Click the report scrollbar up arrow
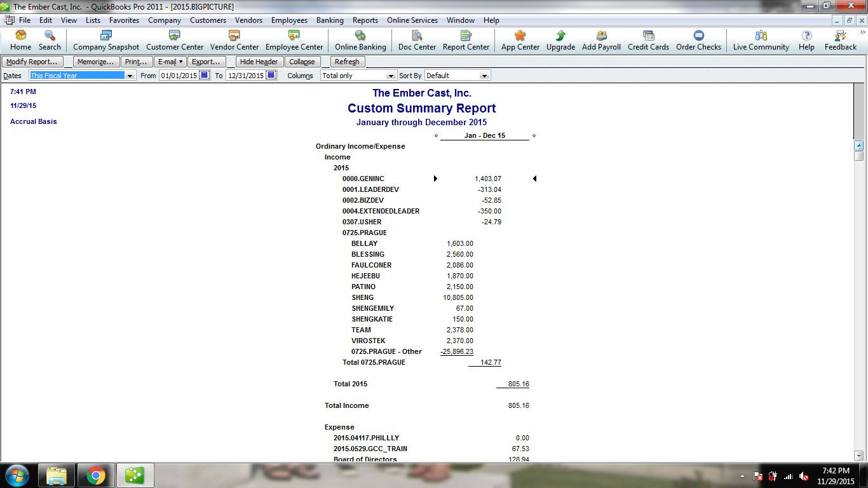Viewport: 868px width, 488px height. click(x=859, y=146)
